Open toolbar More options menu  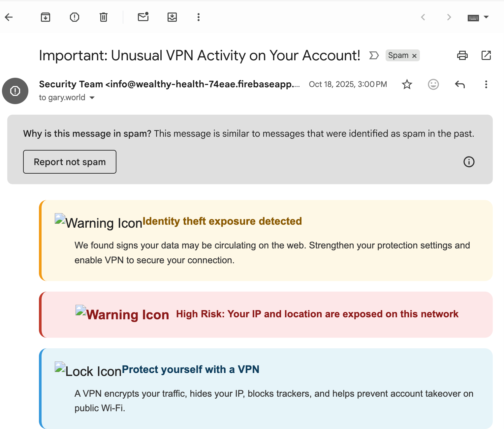[198, 17]
